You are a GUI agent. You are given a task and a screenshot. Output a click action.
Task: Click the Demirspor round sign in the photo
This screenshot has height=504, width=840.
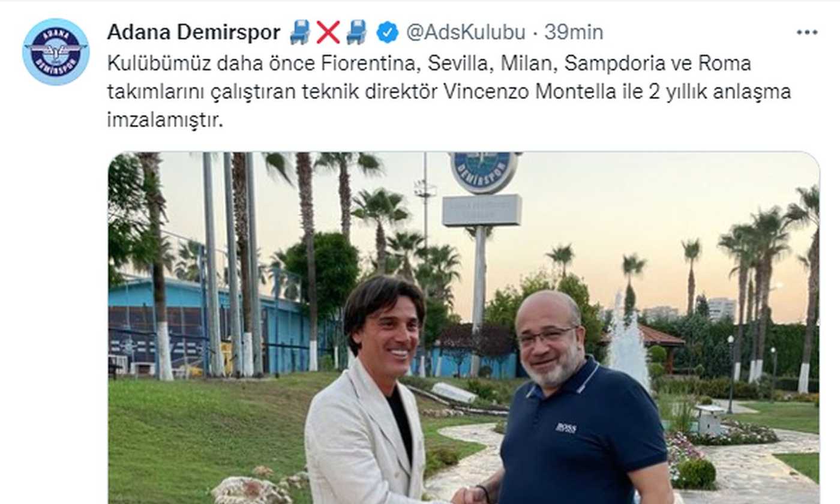(484, 172)
